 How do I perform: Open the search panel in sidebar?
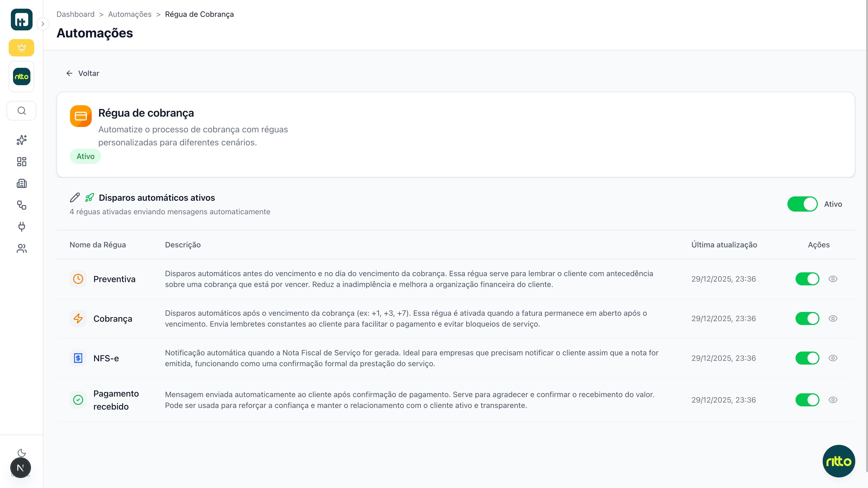tap(21, 110)
